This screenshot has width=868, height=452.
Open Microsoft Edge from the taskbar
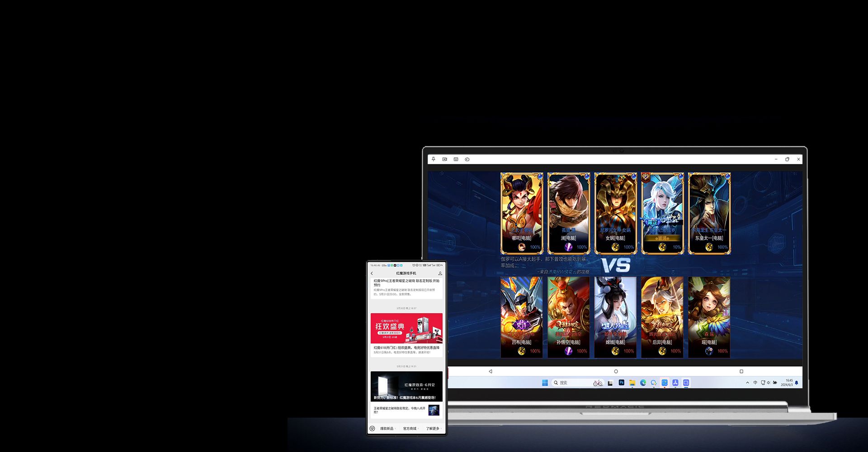[x=643, y=383]
